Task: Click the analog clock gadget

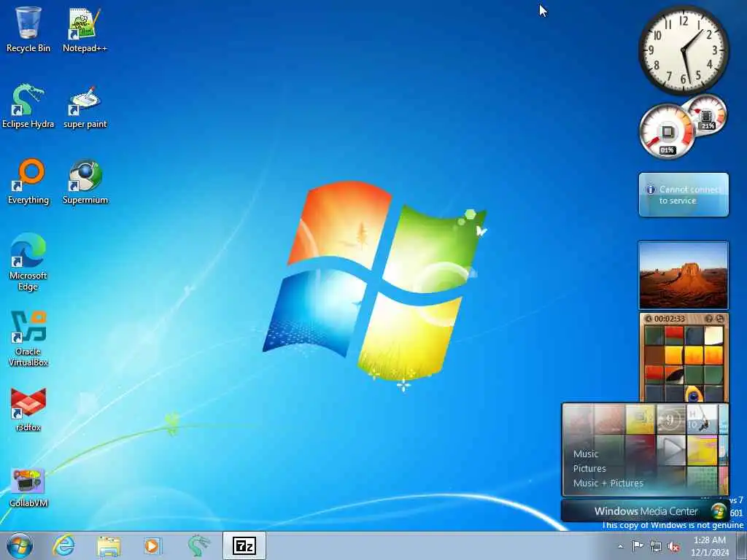Action: pyautogui.click(x=683, y=50)
